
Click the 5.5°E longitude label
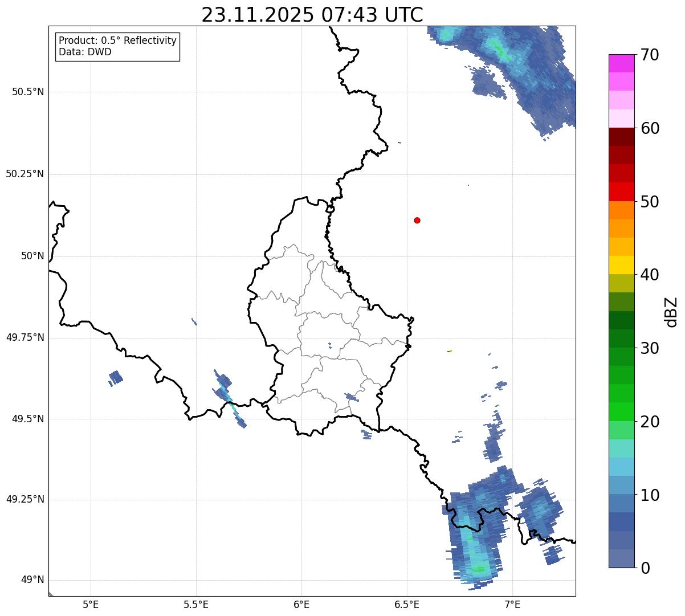(196, 604)
